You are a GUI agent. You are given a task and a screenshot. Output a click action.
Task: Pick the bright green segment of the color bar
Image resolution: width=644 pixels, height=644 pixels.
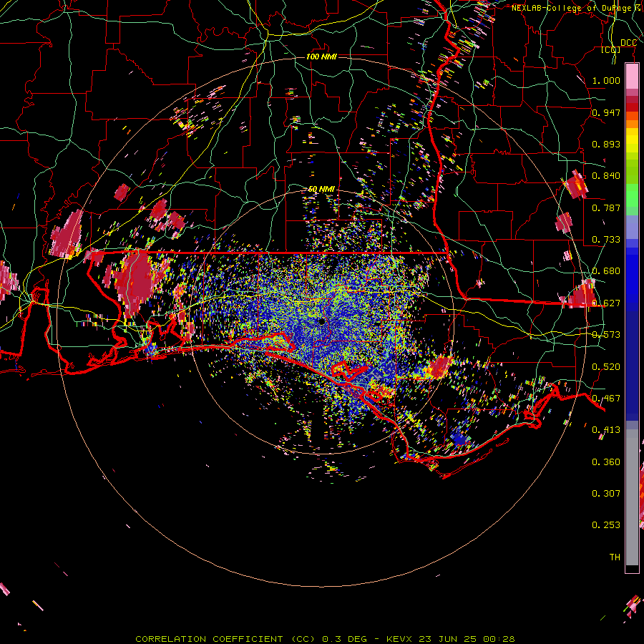[x=632, y=195]
